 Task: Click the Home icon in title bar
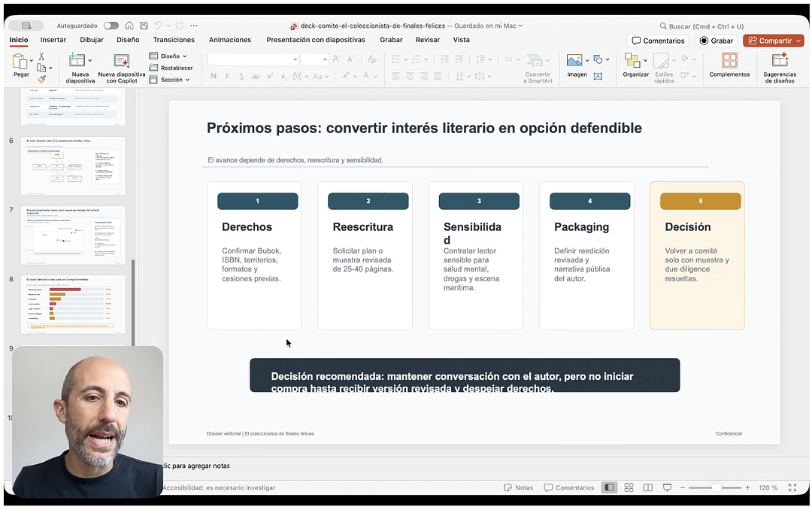129,26
